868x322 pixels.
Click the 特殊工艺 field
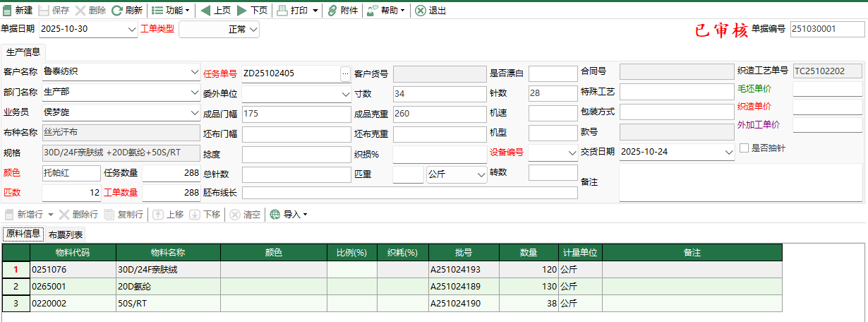[x=677, y=93]
